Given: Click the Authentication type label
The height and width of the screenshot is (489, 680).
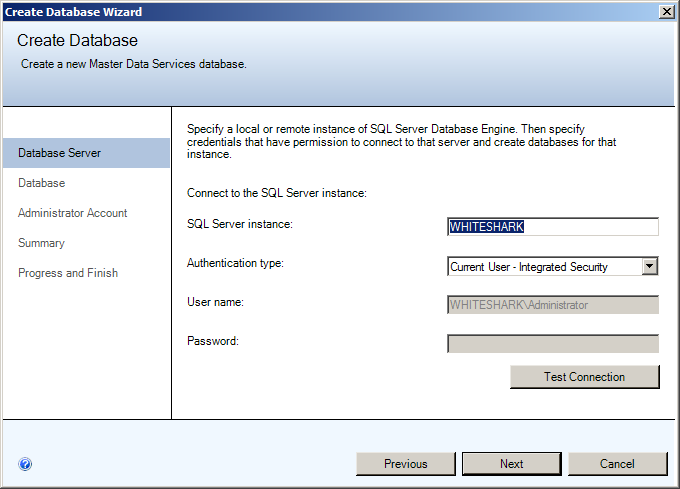Looking at the screenshot, I should tap(235, 263).
